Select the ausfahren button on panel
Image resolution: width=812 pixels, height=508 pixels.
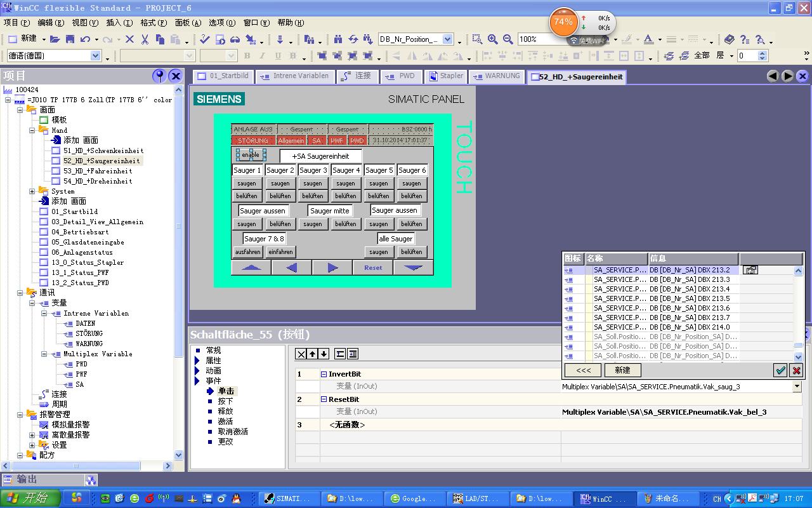click(247, 252)
